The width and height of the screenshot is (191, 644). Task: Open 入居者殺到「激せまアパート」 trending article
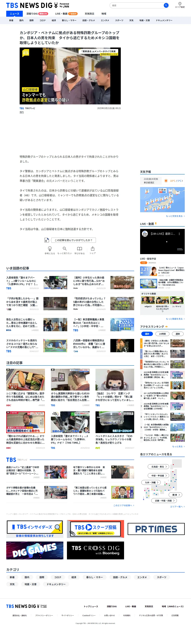(x=37, y=283)
